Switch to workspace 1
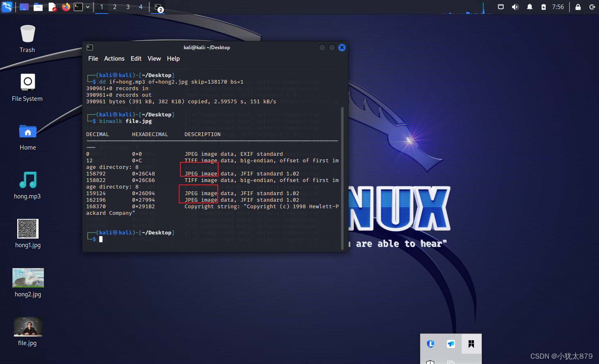 pos(102,7)
